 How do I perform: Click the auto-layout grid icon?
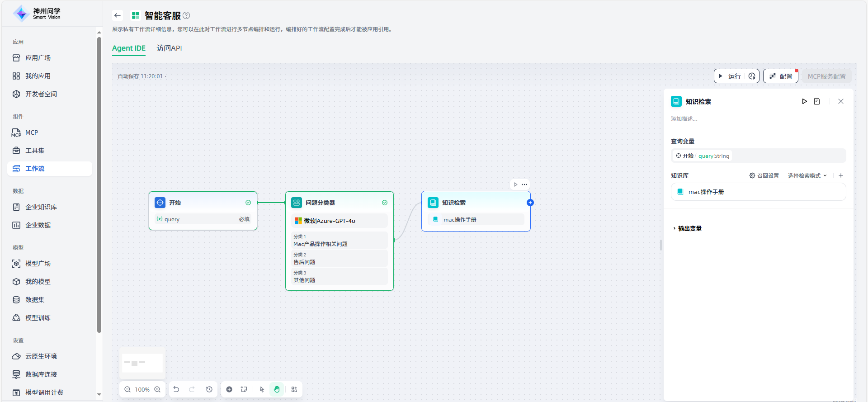(x=294, y=389)
